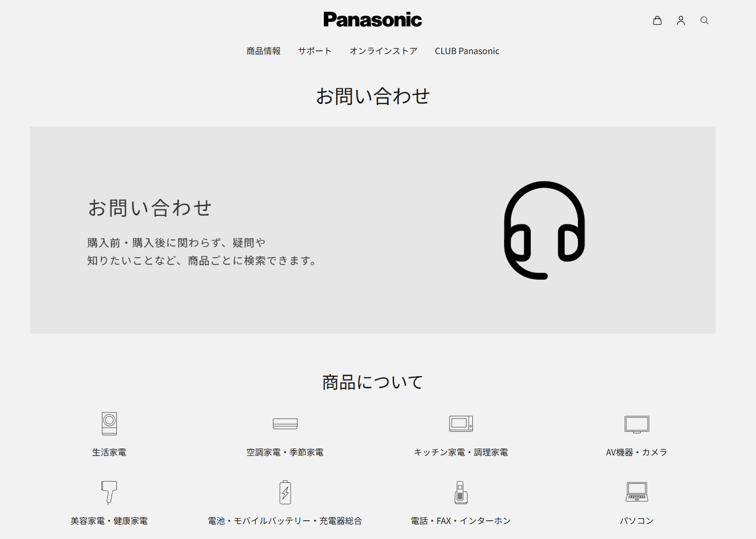The height and width of the screenshot is (539, 756).
Task: Open the search magnifier icon
Action: point(705,20)
